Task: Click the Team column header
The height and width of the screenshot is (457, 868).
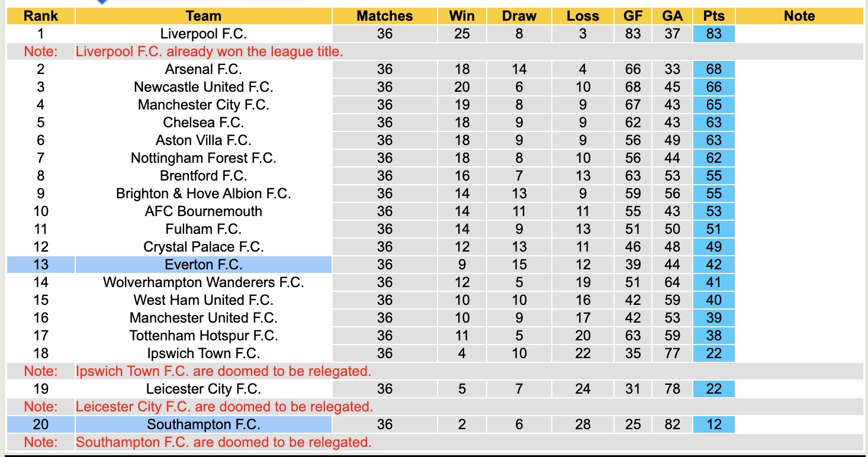Action: coord(203,16)
